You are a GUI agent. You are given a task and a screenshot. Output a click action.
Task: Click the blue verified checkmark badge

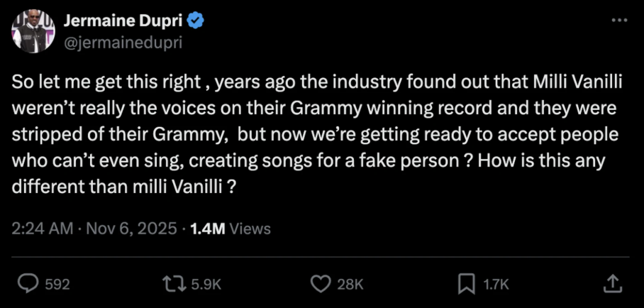(196, 21)
